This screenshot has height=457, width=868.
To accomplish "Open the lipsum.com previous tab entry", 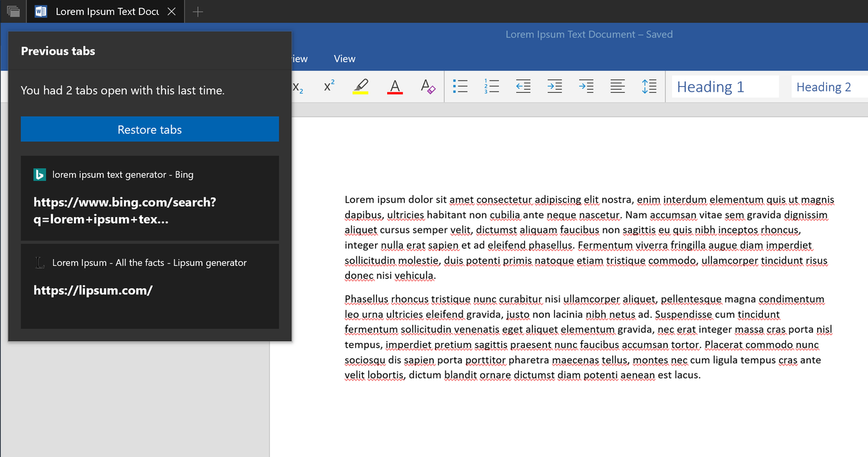I will [149, 285].
